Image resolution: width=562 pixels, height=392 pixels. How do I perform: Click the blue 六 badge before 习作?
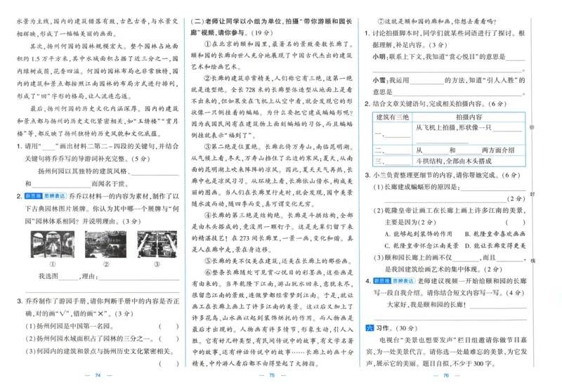click(370, 328)
